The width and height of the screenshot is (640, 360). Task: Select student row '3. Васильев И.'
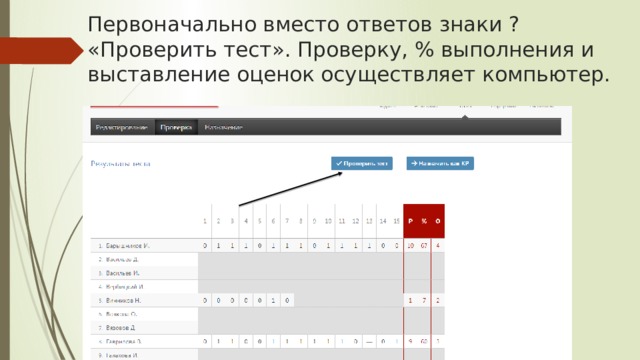pos(267,273)
